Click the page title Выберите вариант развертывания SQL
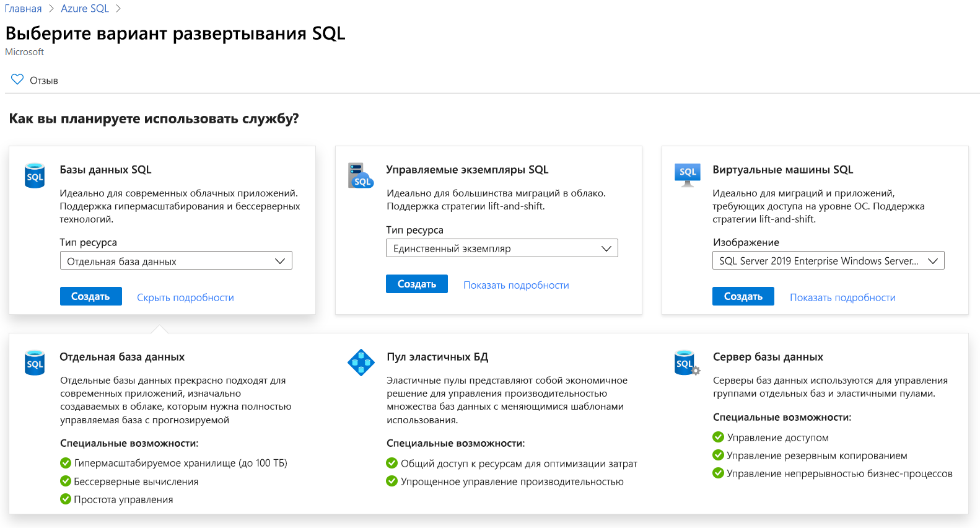980x528 pixels. 175,33
